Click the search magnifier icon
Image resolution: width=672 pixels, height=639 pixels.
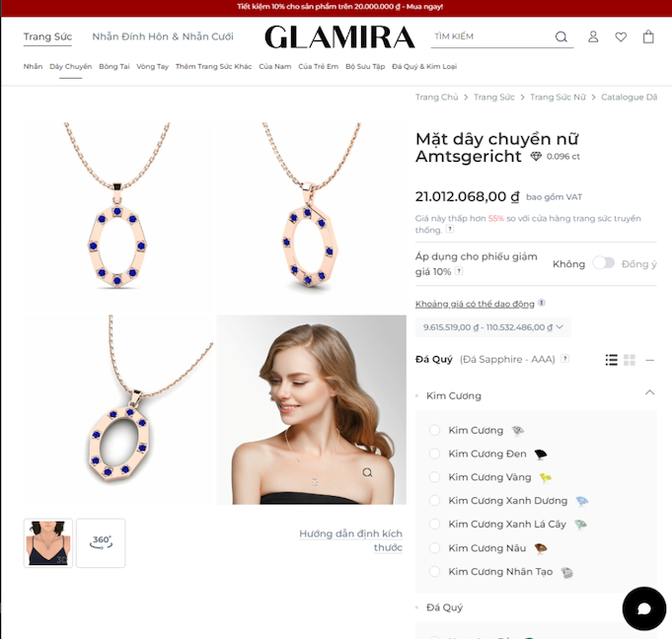pyautogui.click(x=561, y=36)
